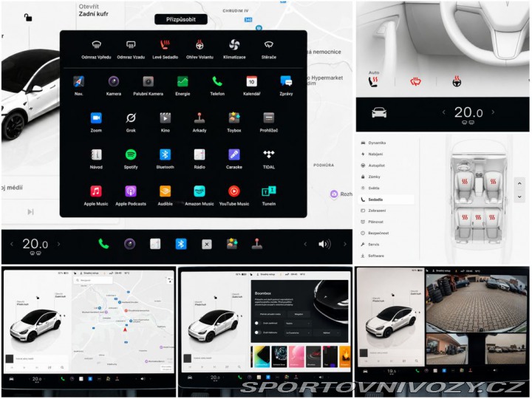Open the Kino theater app
The image size is (532, 399).
(166, 118)
